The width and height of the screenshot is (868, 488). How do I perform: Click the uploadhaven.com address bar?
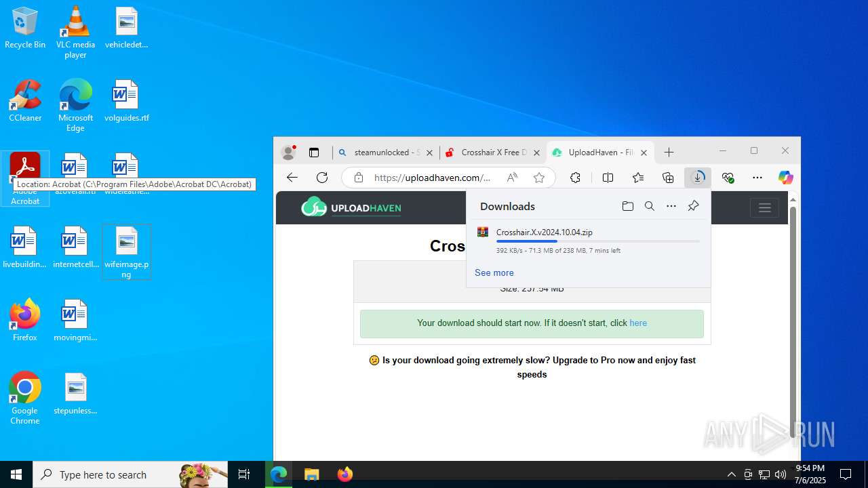432,178
